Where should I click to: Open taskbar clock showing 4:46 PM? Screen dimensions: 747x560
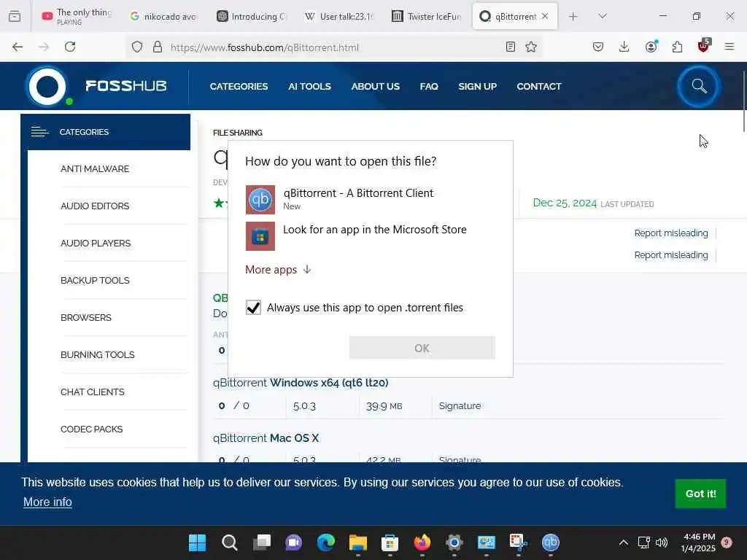[698, 542]
